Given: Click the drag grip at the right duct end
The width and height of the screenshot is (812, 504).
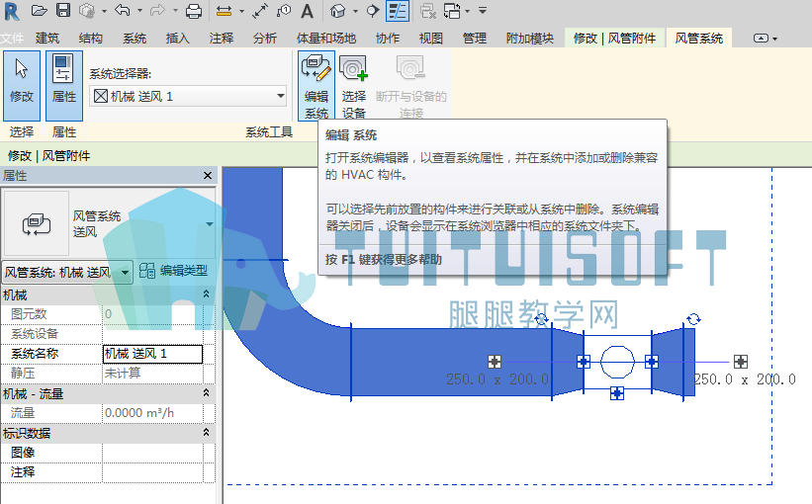Looking at the screenshot, I should [x=741, y=361].
